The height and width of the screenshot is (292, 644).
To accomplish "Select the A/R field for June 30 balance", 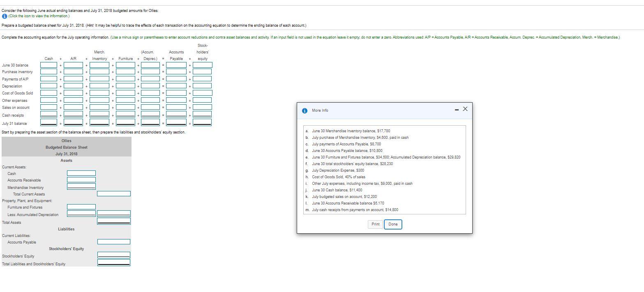I will pos(73,65).
